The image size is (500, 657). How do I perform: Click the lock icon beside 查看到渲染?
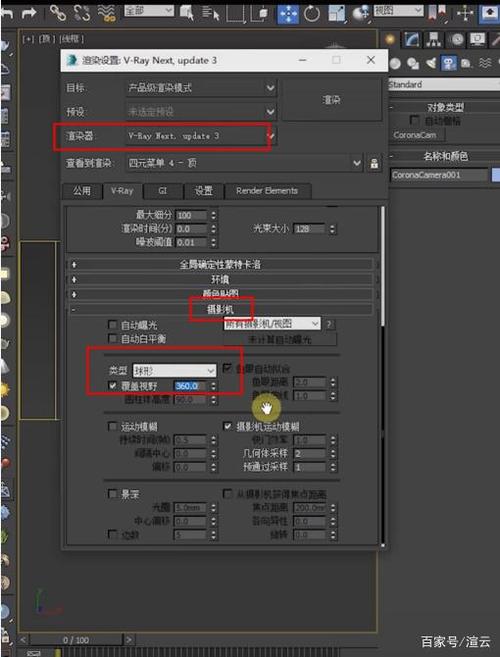[x=374, y=163]
